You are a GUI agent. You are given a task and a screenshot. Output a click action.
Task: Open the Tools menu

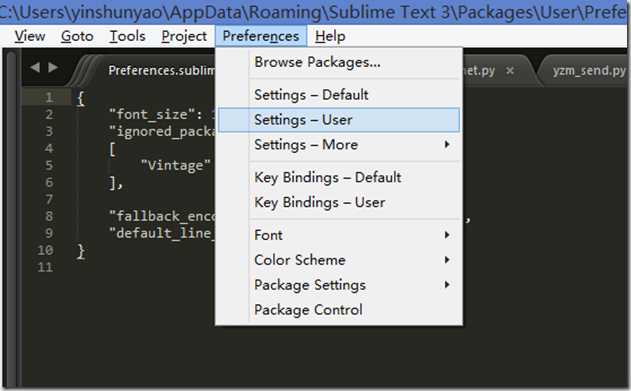pos(127,36)
